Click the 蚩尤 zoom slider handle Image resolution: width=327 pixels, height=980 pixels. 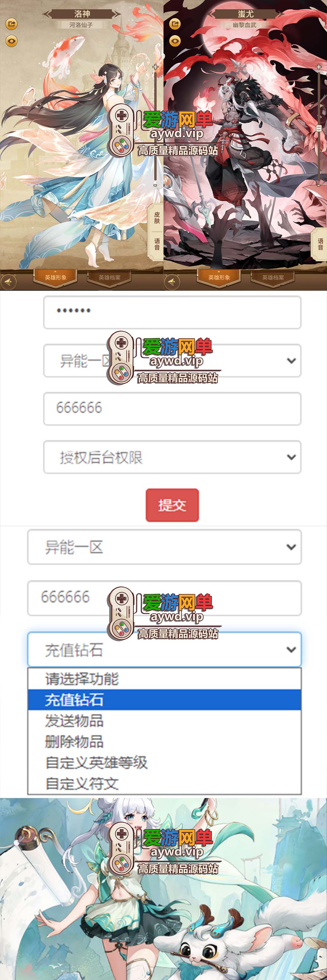(x=319, y=128)
